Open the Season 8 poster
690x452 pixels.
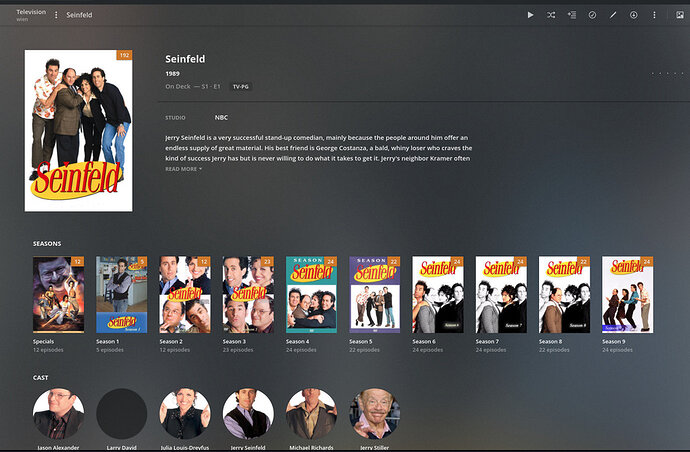pyautogui.click(x=564, y=294)
